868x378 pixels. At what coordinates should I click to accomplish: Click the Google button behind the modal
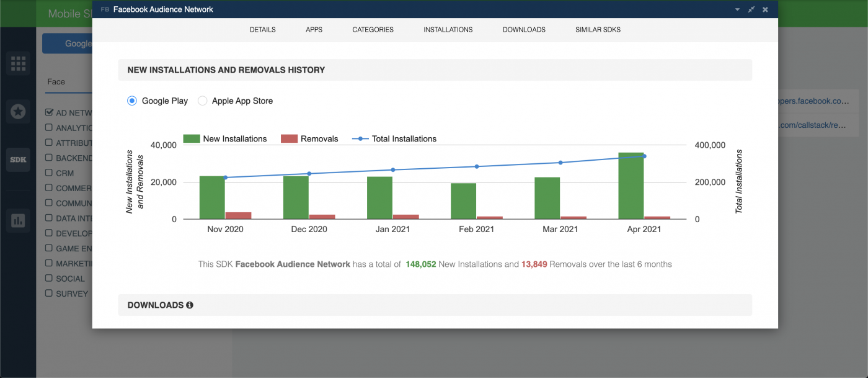[67, 43]
